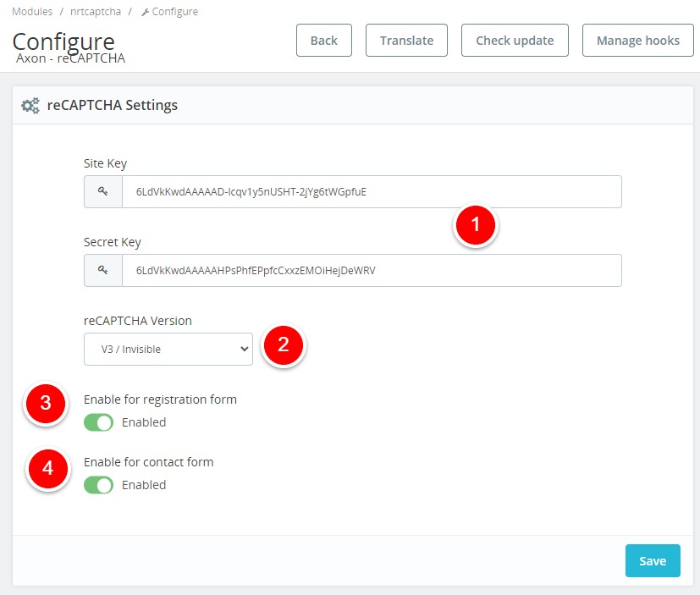
Task: Go to Modules in the breadcrumb
Action: pyautogui.click(x=32, y=12)
